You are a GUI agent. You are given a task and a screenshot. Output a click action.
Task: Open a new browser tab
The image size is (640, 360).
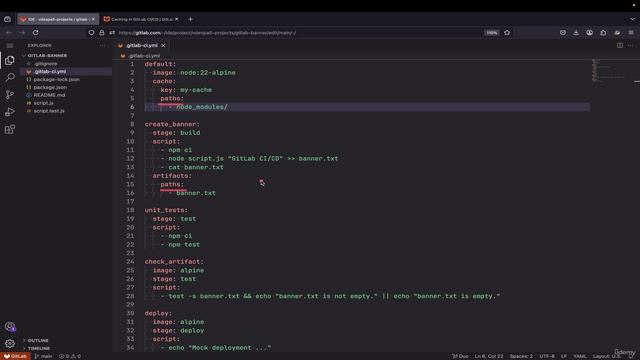pos(190,19)
